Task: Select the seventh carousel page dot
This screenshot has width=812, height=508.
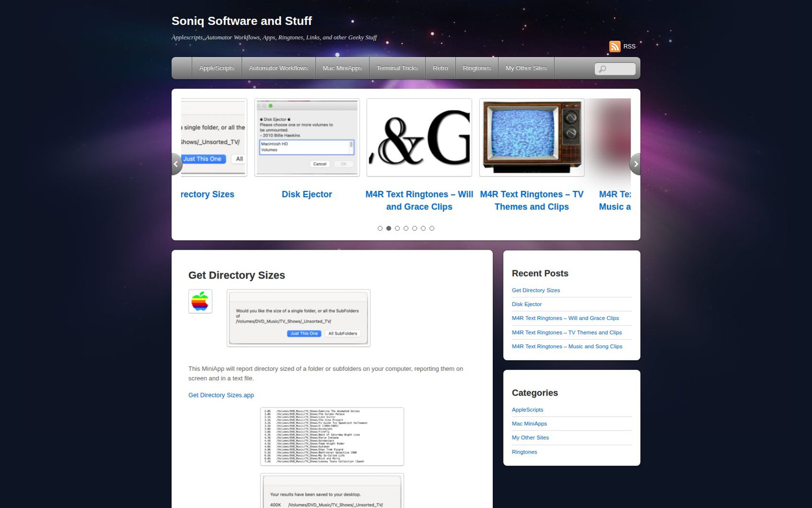Action: point(432,229)
